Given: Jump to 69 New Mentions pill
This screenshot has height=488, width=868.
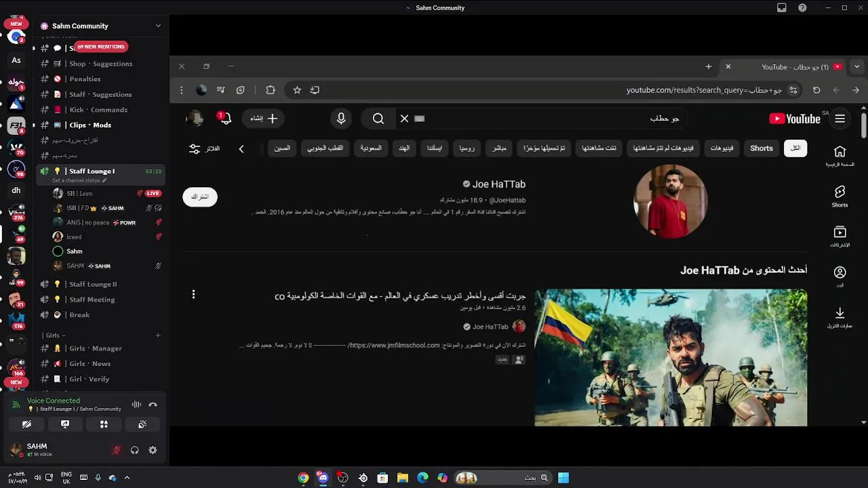Looking at the screenshot, I should 100,47.
